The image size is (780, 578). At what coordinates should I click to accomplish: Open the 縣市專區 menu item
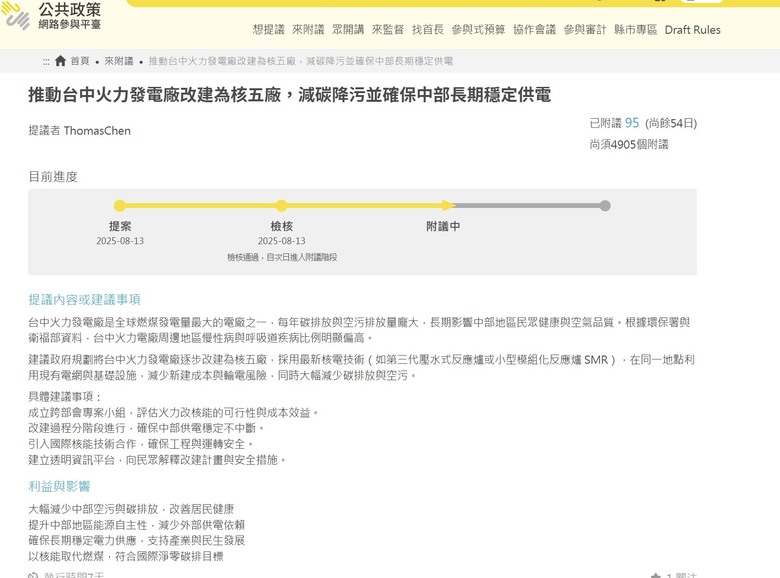point(636,30)
